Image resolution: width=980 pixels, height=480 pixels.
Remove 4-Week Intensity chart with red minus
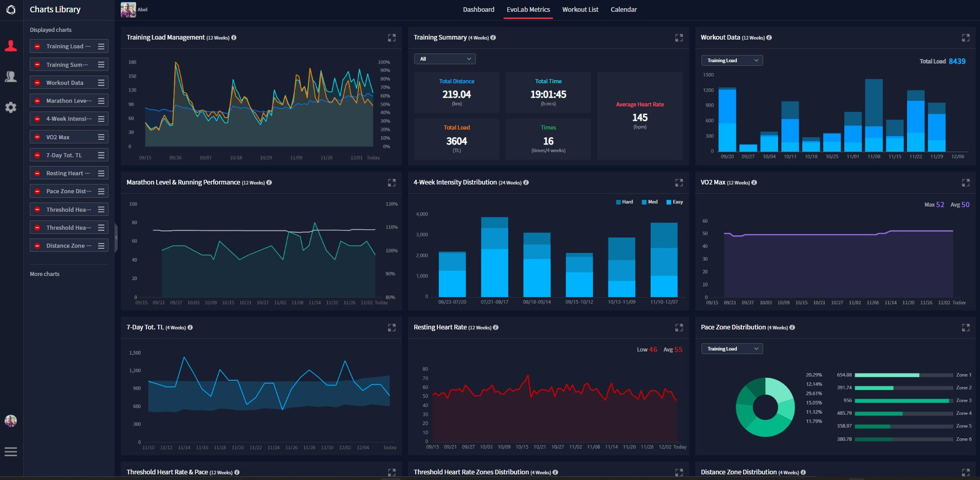click(37, 119)
